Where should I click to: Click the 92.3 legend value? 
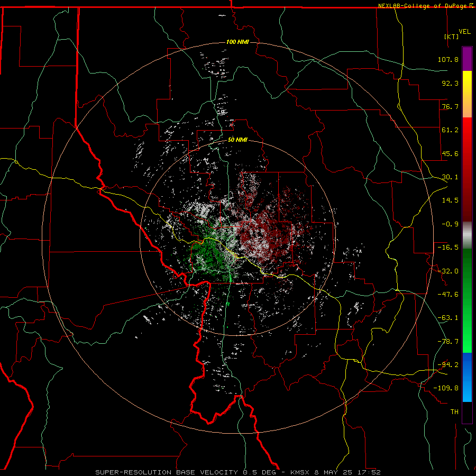coord(450,83)
